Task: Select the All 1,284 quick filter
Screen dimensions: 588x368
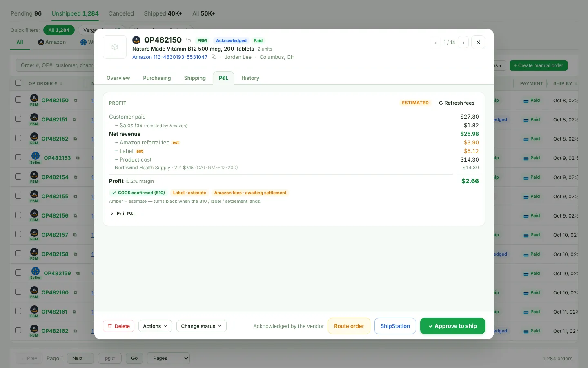Action: (x=59, y=30)
